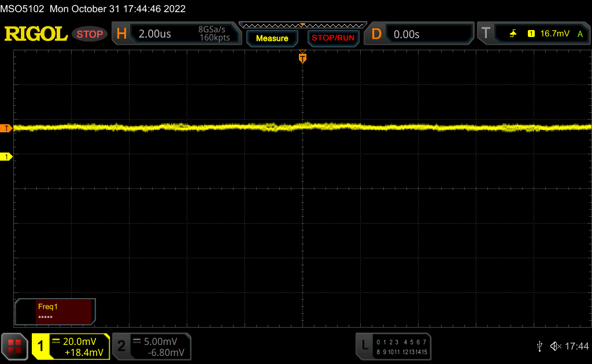This screenshot has height=364, width=592.
Task: Open the Measure menu
Action: pos(272,38)
